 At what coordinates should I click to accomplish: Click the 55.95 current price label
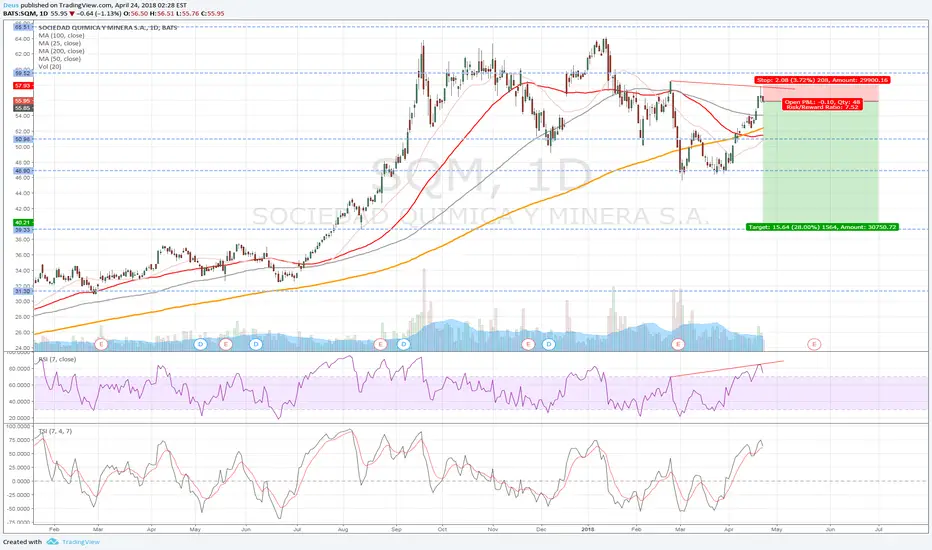click(x=22, y=102)
